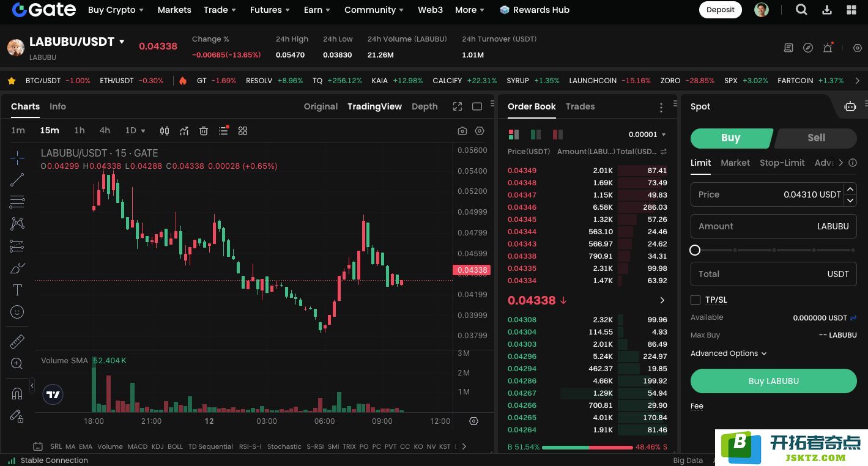Open the download app icon
The height and width of the screenshot is (466, 868).
coord(827,10)
